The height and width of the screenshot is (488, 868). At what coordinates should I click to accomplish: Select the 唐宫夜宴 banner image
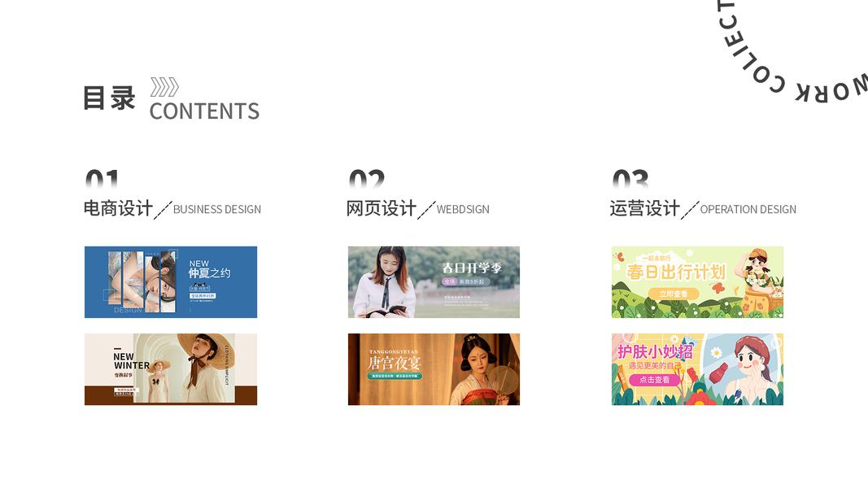tap(434, 369)
